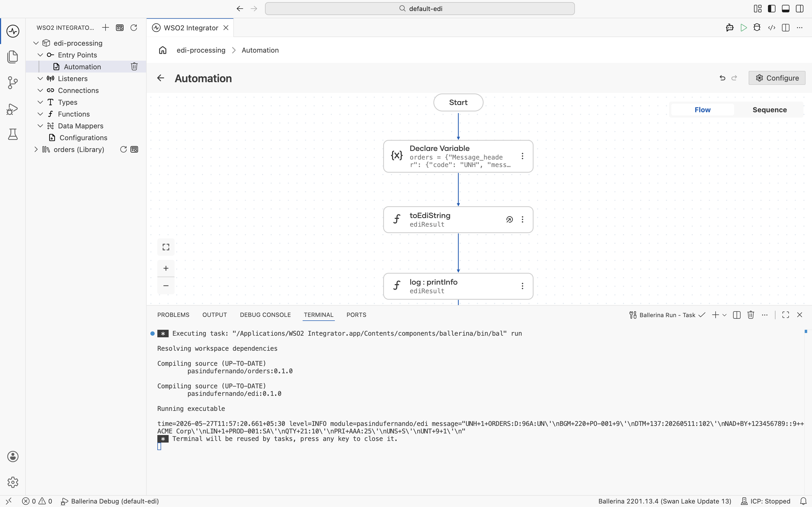Open toEdiString node options menu
812x507 pixels.
[x=522, y=219]
